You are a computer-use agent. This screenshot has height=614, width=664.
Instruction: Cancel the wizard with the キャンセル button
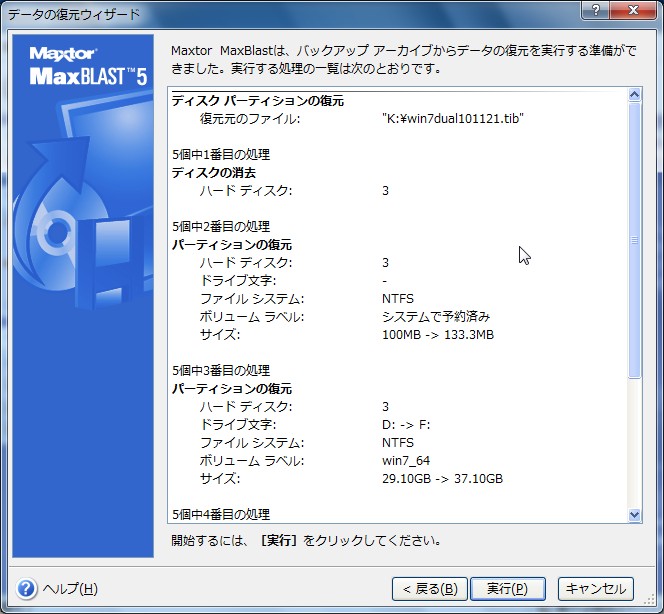pos(595,589)
